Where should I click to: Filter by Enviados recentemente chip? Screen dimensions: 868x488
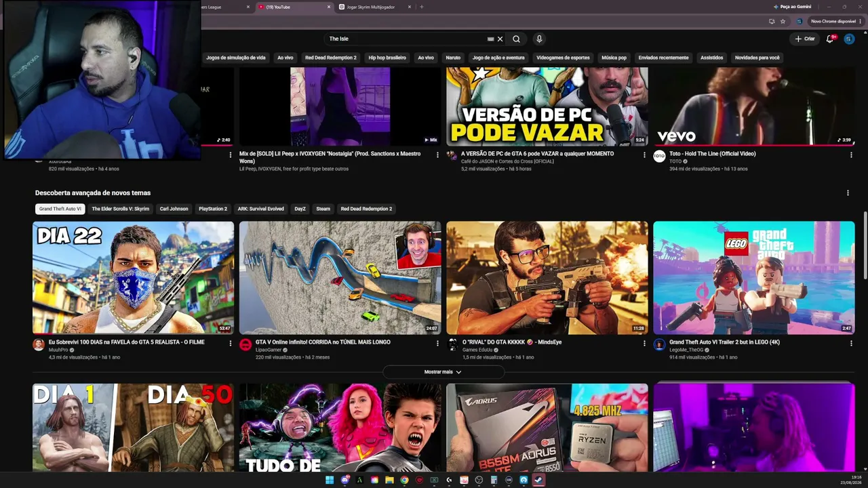click(x=663, y=58)
